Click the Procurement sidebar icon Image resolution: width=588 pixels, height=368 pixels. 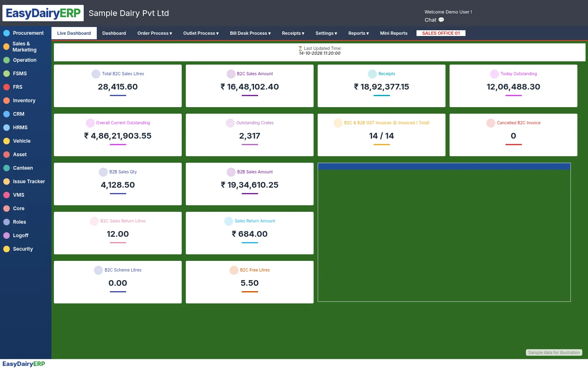[x=7, y=33]
